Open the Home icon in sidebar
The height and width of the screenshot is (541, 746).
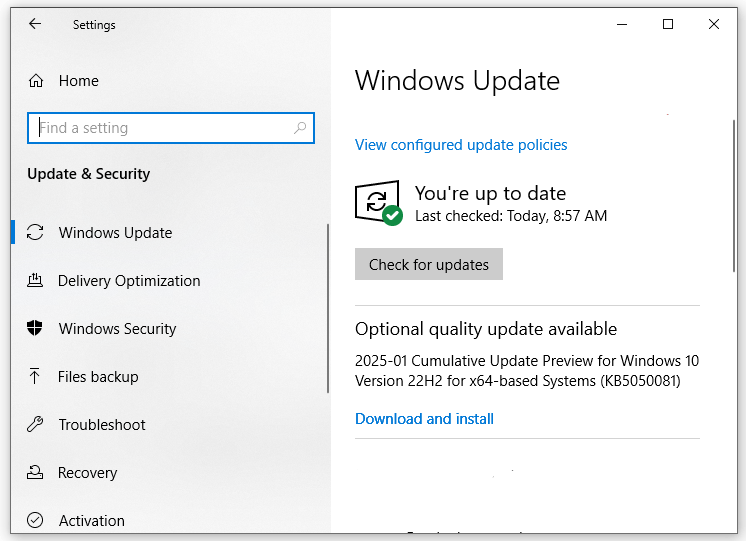pos(36,81)
